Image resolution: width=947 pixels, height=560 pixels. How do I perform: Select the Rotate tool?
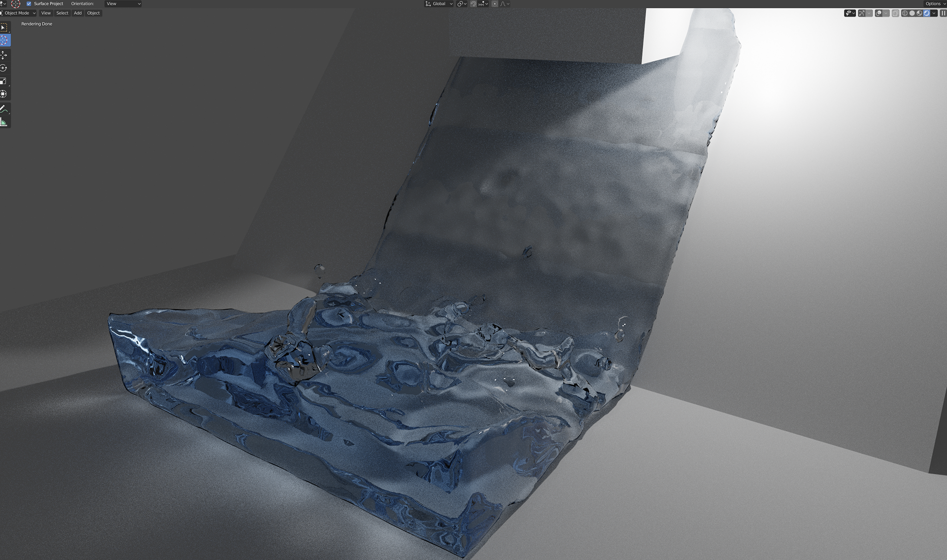4,68
